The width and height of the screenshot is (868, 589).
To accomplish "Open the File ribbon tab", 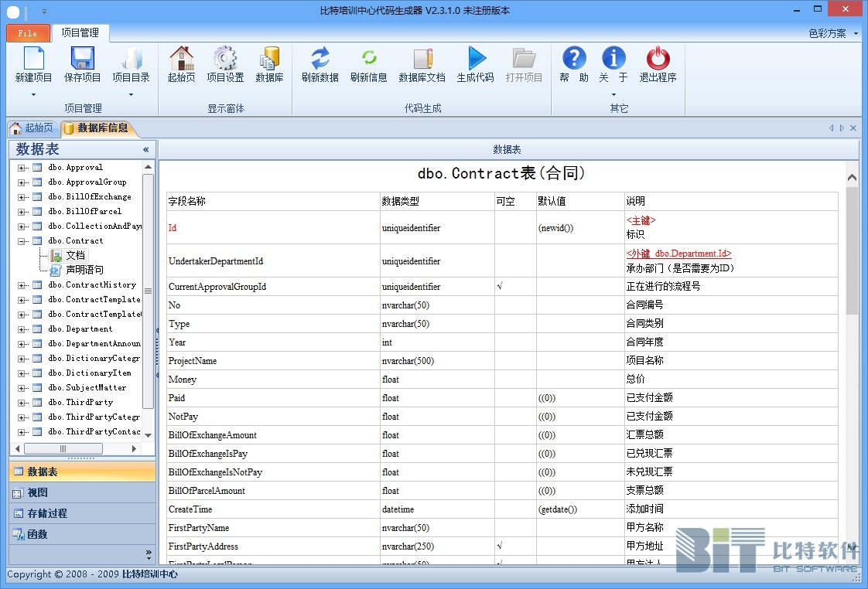I will (28, 33).
